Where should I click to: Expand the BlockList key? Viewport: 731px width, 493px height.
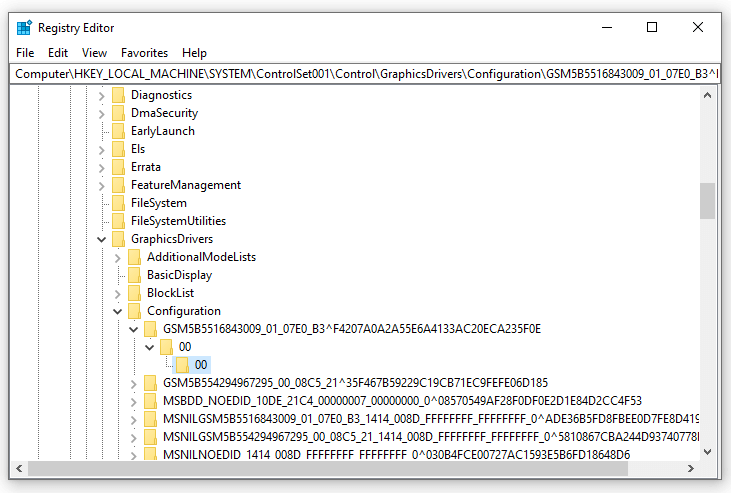tap(117, 293)
